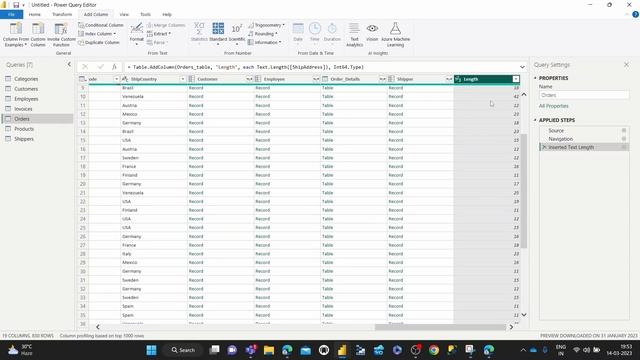Open ShipCountry column filter dropdown
The image size is (640, 360).
click(182, 79)
